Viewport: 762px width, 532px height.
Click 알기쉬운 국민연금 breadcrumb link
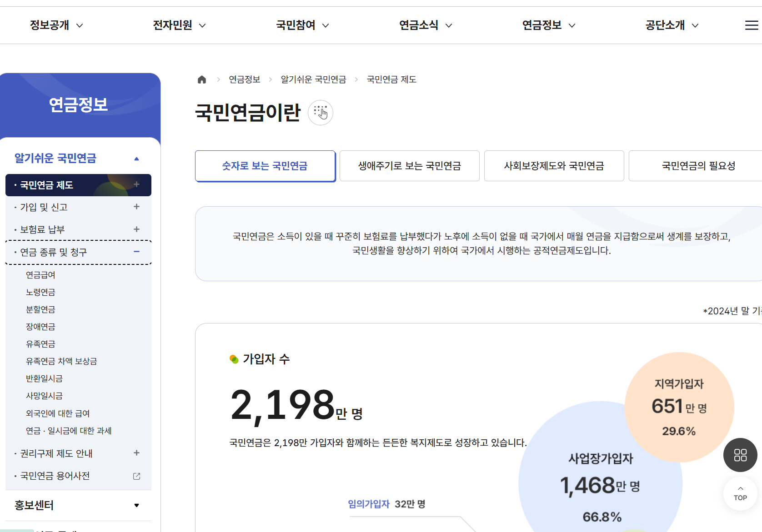pyautogui.click(x=313, y=80)
